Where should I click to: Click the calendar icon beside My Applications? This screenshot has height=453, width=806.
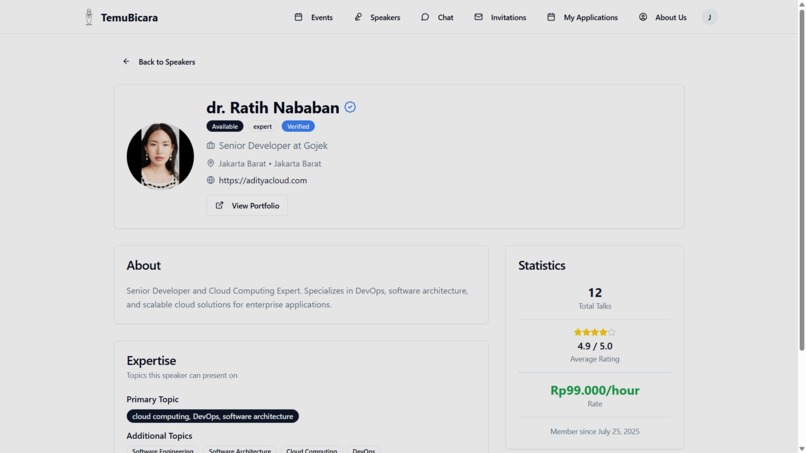(551, 17)
